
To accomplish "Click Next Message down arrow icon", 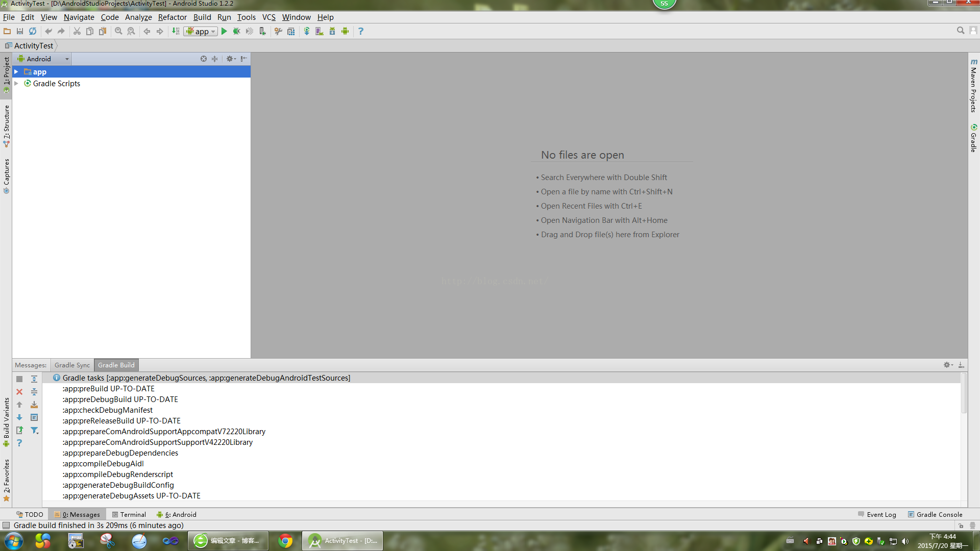I will coord(19,417).
